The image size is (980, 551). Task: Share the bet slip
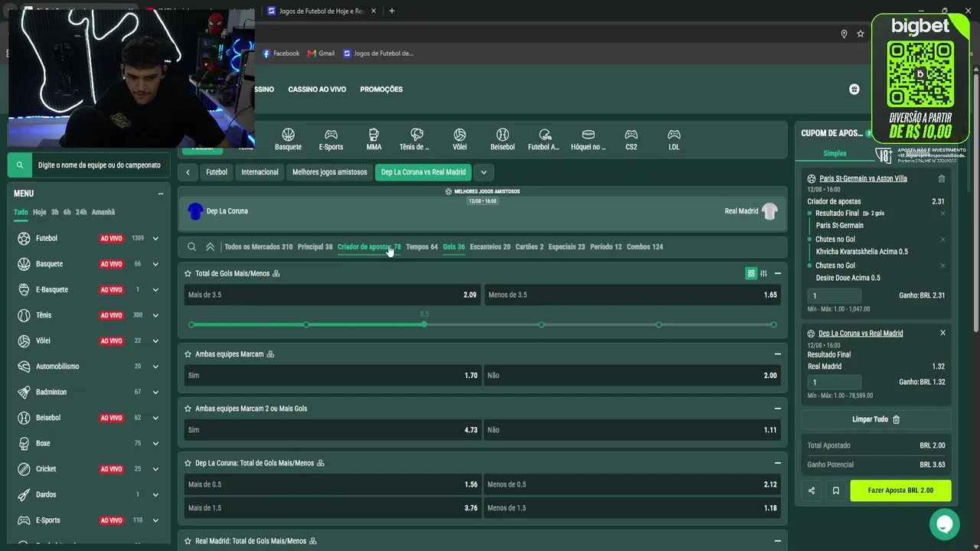[x=812, y=491]
